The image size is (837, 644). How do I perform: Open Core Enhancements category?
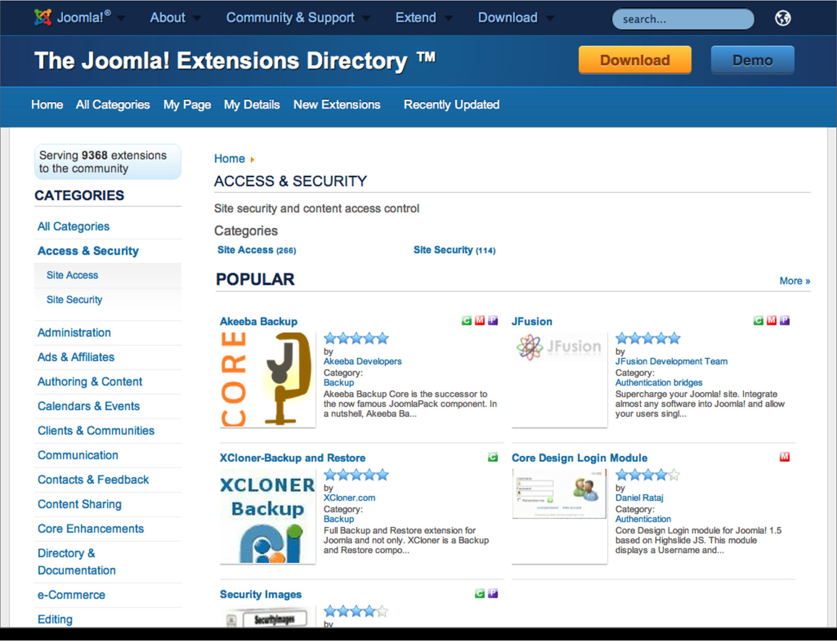91,529
